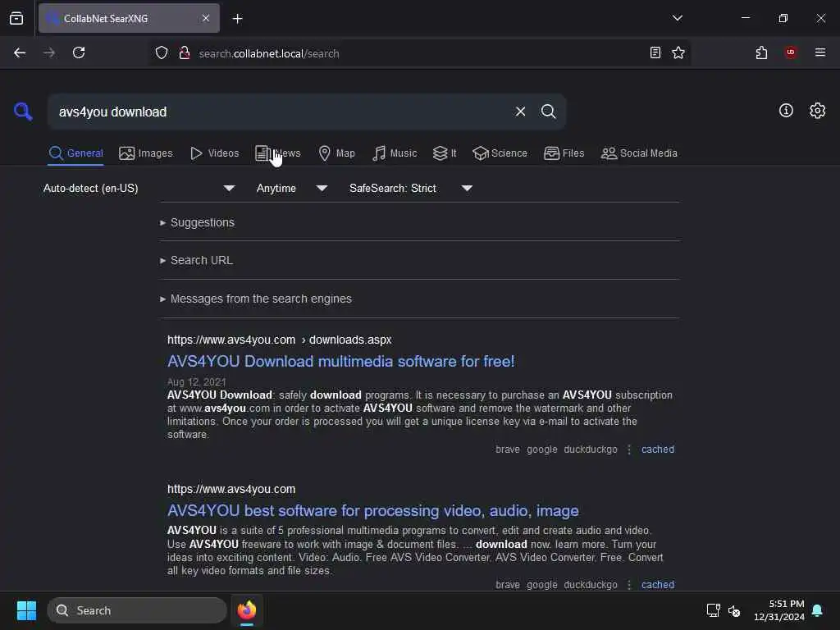Select the General search category
The height and width of the screenshot is (630, 840).
tap(75, 153)
